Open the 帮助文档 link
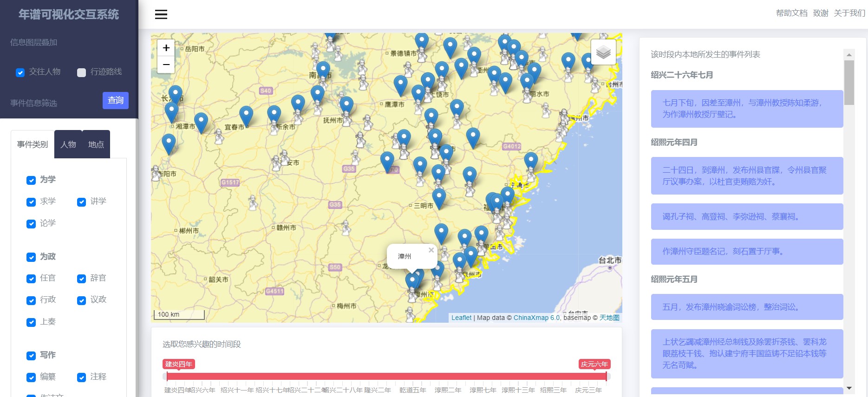 pos(791,13)
